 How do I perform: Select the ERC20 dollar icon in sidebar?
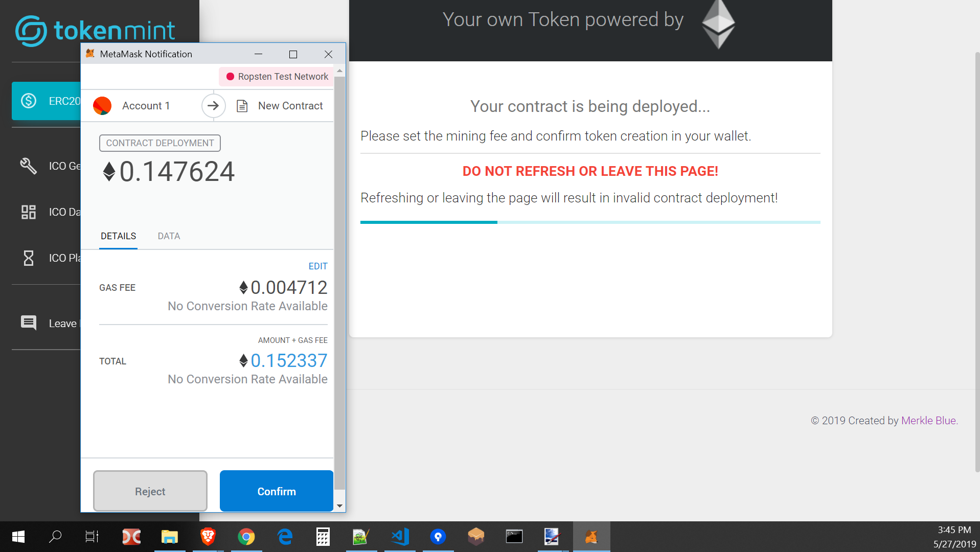coord(28,101)
